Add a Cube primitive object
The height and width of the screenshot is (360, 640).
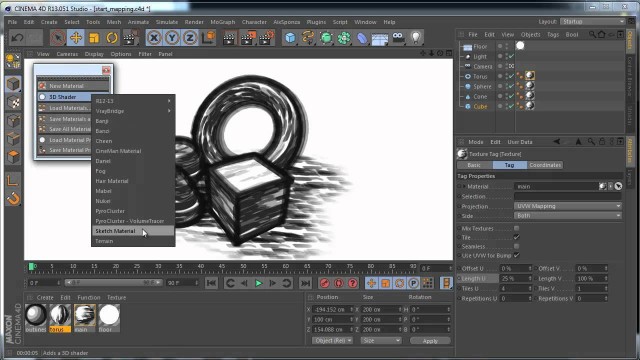pyautogui.click(x=290, y=38)
